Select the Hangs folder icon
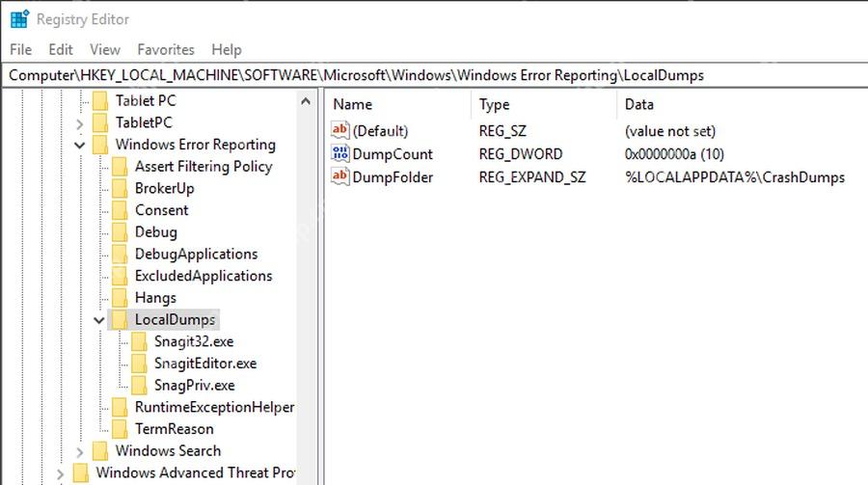Screen dimensions: 868x485 [120, 297]
